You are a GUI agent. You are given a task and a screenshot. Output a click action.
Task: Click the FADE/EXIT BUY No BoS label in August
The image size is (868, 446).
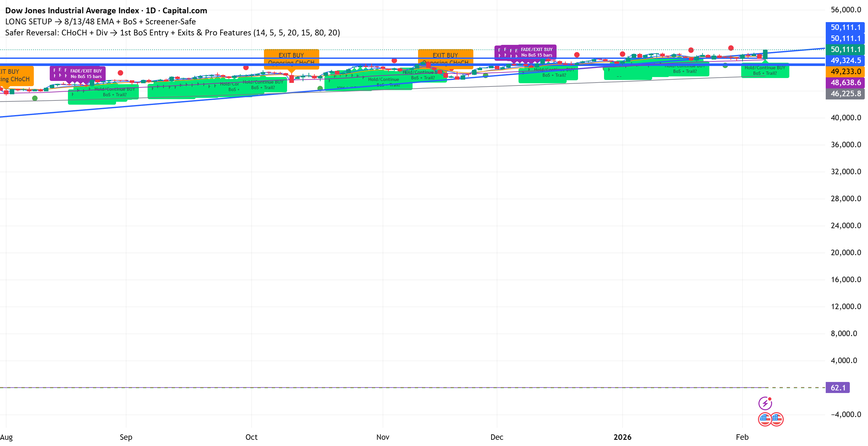pos(86,73)
